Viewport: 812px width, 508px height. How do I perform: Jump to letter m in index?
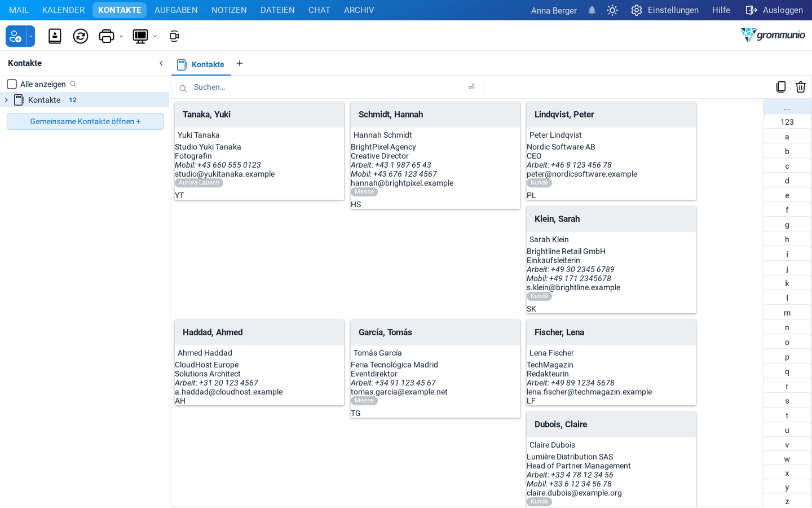tap(787, 313)
